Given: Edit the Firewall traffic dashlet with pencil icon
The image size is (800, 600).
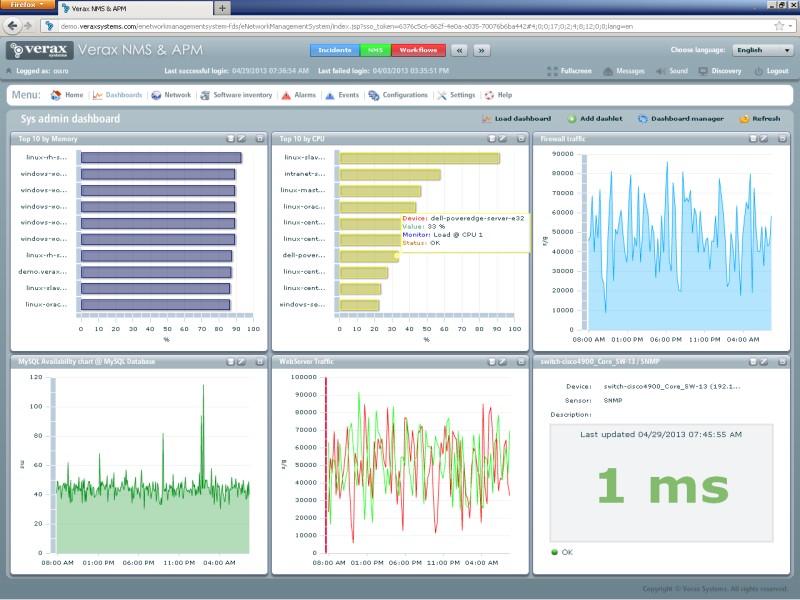Looking at the screenshot, I should click(764, 138).
